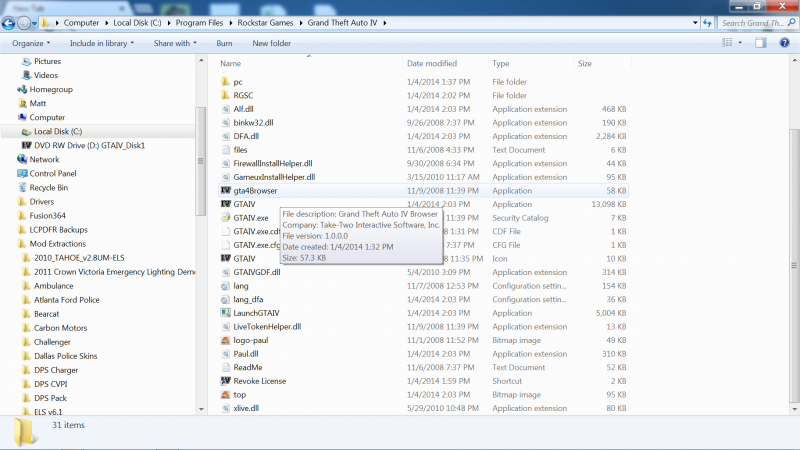
Task: Click the Homegroup icon in sidebar
Action: click(x=22, y=89)
